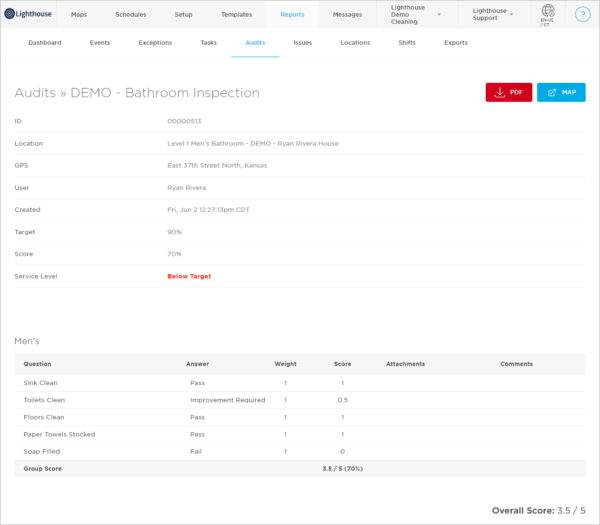This screenshot has width=600, height=525.
Task: Click the Below Target service level
Action: click(189, 276)
